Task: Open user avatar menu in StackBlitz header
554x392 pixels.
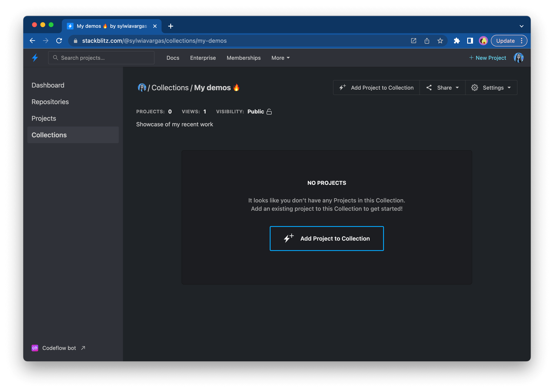Action: [x=518, y=58]
